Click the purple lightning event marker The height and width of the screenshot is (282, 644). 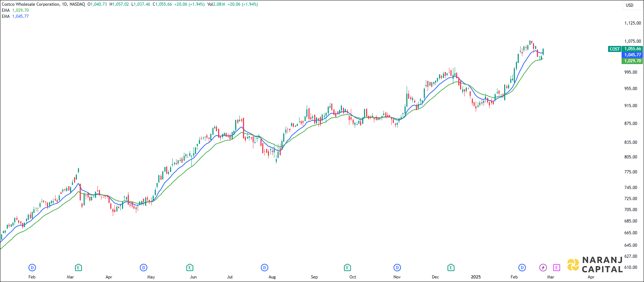tap(543, 267)
